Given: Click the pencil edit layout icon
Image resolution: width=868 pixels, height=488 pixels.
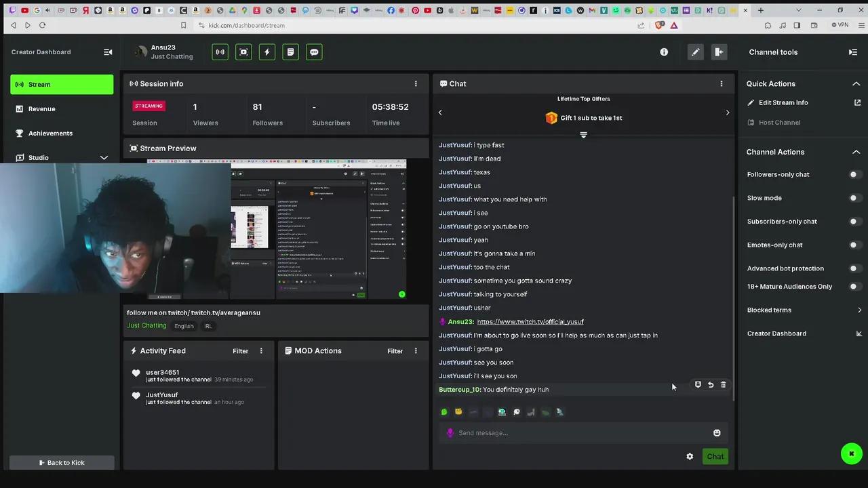Looking at the screenshot, I should click(696, 52).
